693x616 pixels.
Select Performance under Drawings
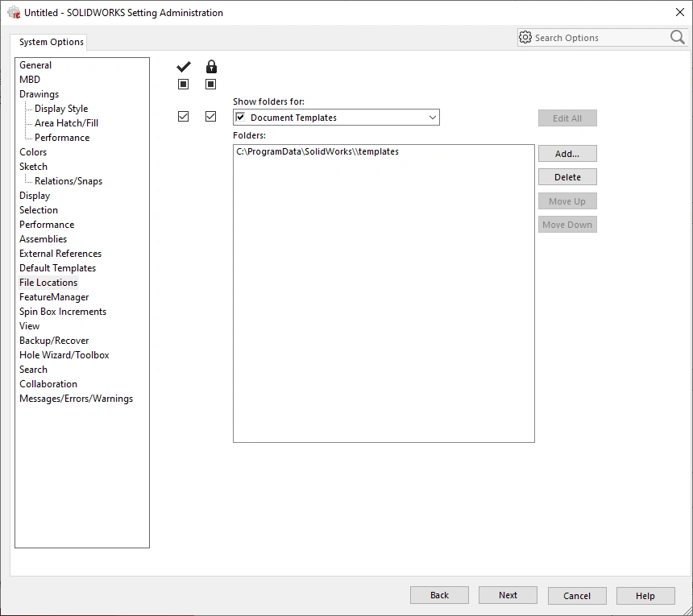click(62, 138)
